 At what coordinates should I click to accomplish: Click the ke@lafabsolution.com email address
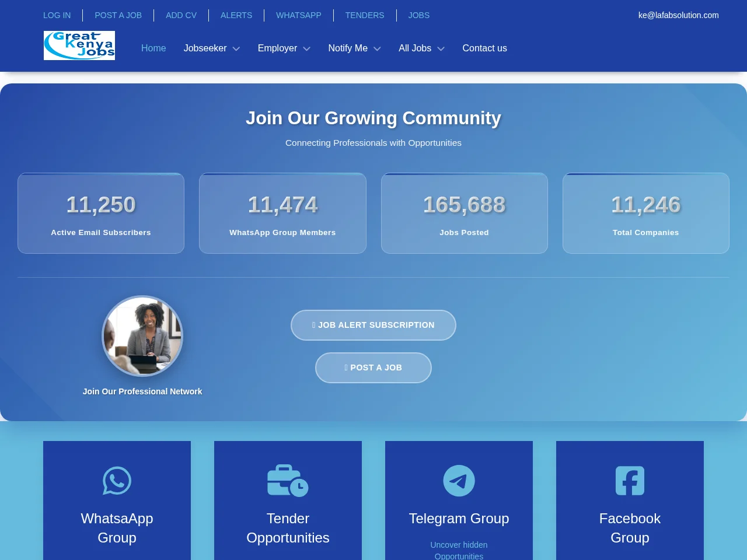click(x=678, y=15)
